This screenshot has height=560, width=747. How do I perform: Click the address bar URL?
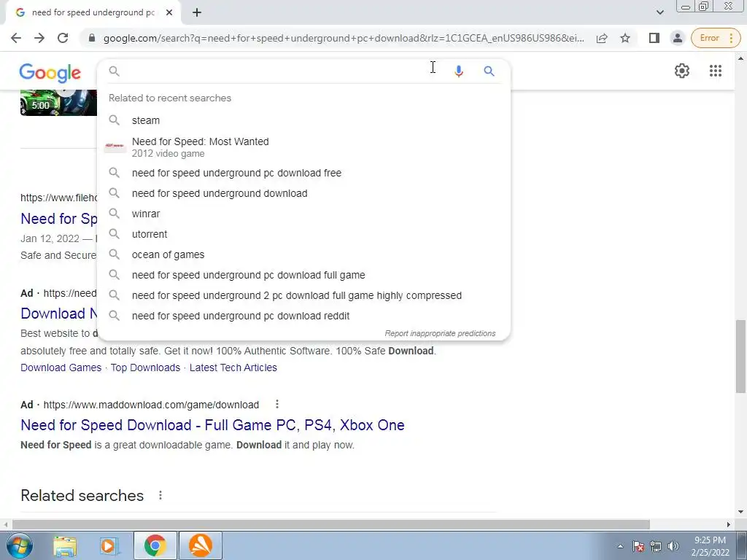(344, 38)
